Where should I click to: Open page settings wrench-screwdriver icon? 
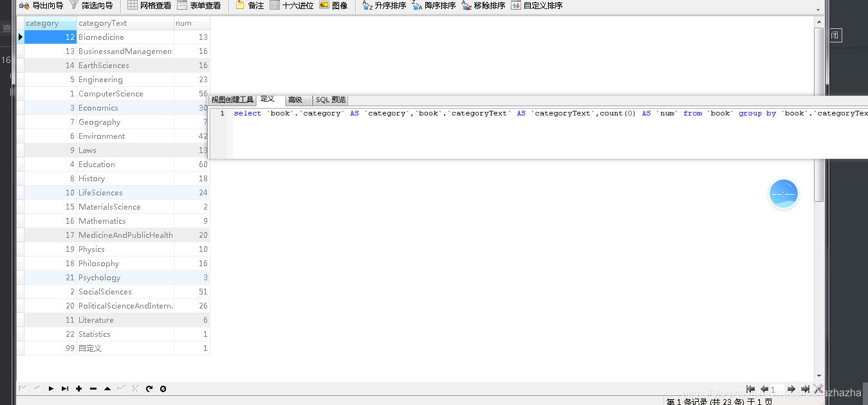tap(818, 389)
